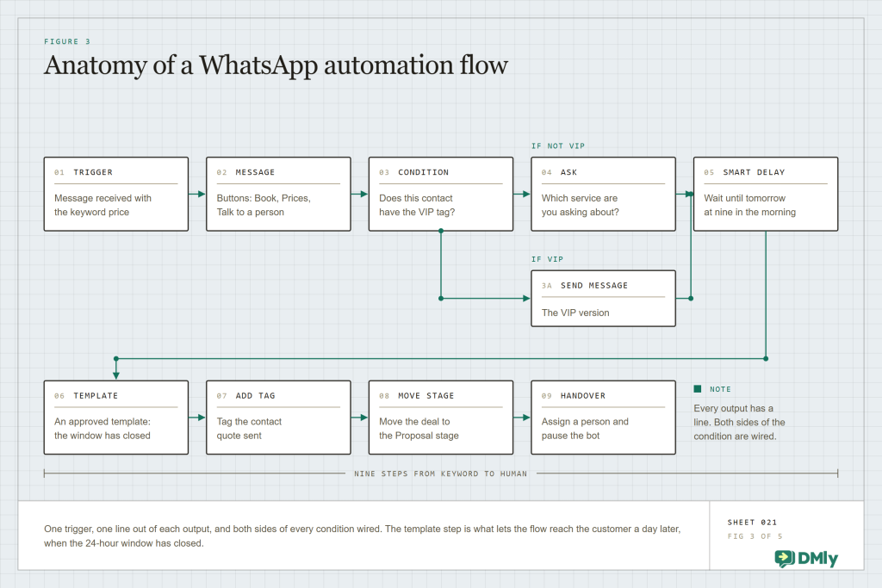This screenshot has height=588, width=882.
Task: Click 'Message received with the keyword price' text
Action: 103,205
